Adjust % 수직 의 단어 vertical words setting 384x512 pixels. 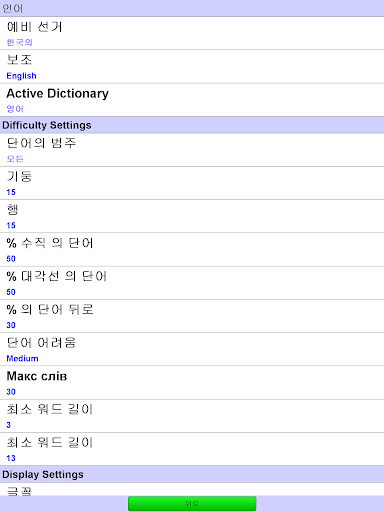tap(192, 250)
